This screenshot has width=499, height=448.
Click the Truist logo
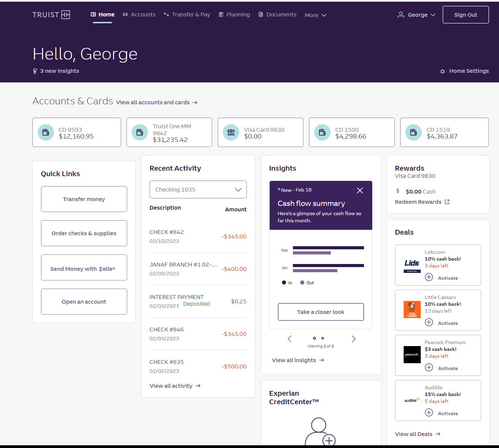pyautogui.click(x=51, y=15)
